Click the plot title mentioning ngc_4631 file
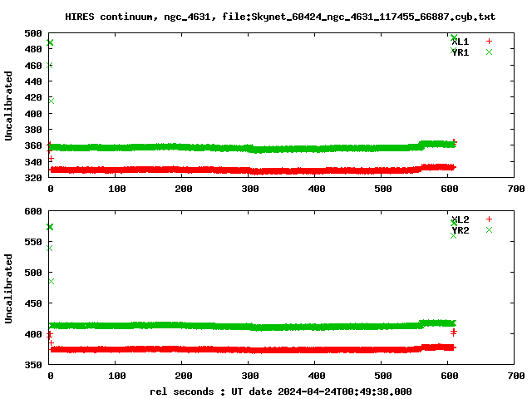The width and height of the screenshot is (532, 399). pos(280,17)
